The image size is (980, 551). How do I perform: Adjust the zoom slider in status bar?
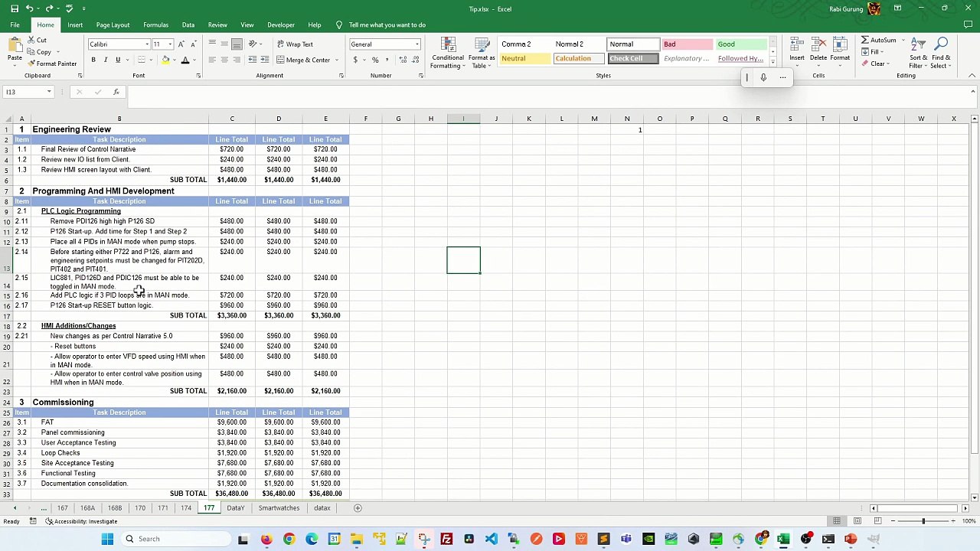click(x=923, y=521)
